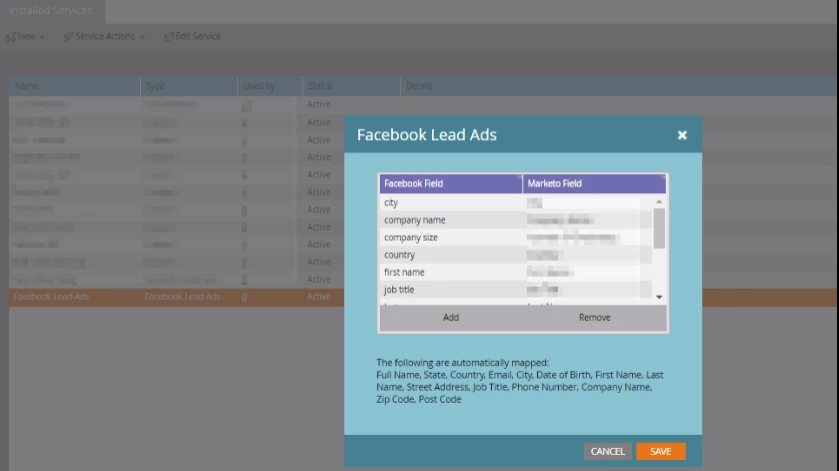The height and width of the screenshot is (471, 839).
Task: Click the New toolbar icon
Action: (10, 37)
